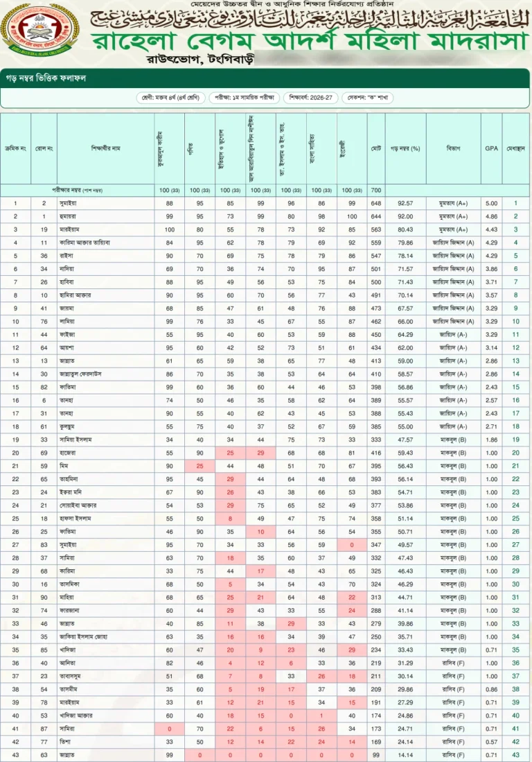Select student name রাইসা

[66, 256]
